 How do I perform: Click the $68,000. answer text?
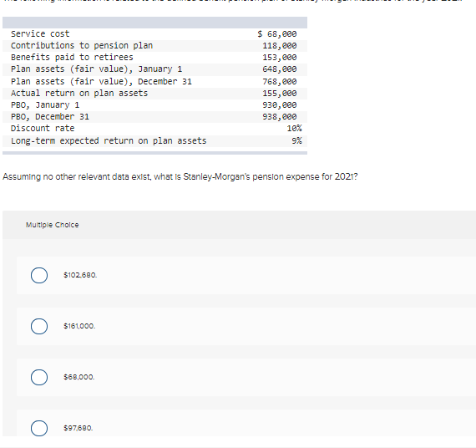(79, 377)
